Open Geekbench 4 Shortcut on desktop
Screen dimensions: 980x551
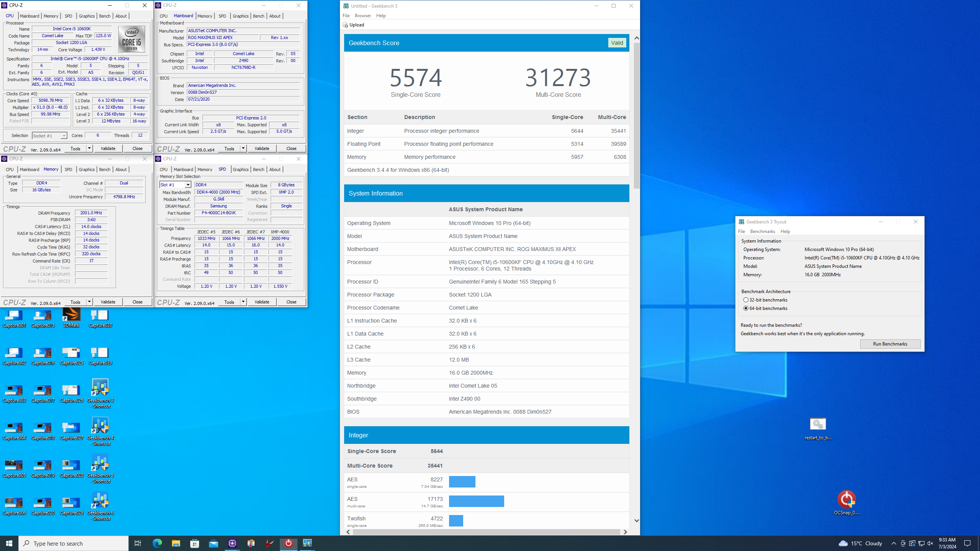(100, 431)
